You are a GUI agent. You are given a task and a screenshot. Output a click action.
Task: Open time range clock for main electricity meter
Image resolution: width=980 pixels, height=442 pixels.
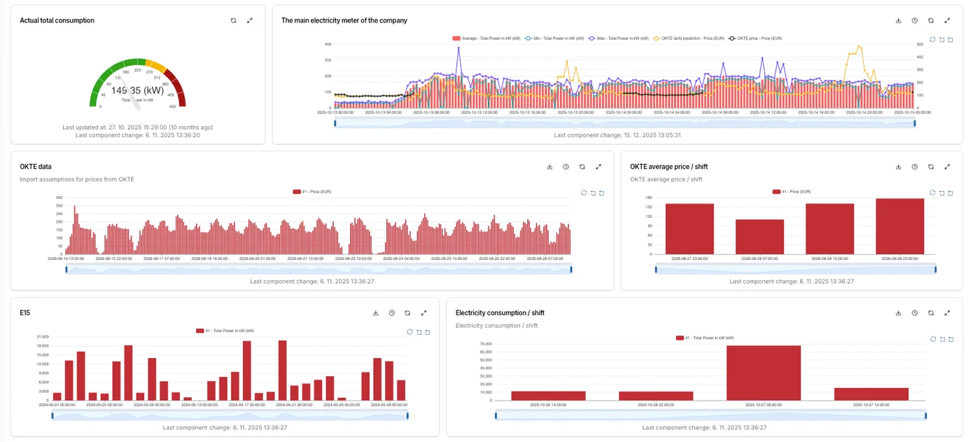915,20
